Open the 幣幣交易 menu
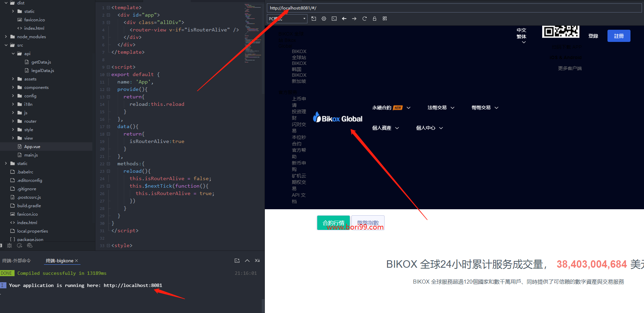Screen dimensions: 644x313 click(485, 108)
